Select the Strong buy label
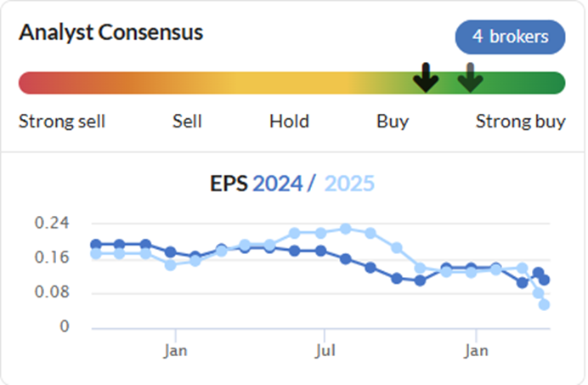This screenshot has width=588, height=385. tap(521, 122)
